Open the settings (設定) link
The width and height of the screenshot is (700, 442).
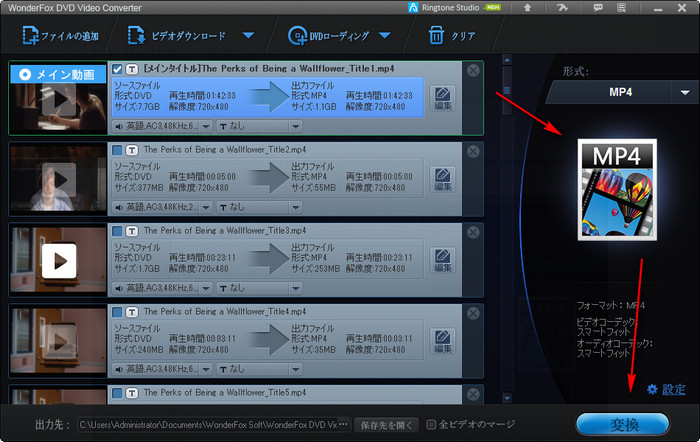tap(666, 389)
